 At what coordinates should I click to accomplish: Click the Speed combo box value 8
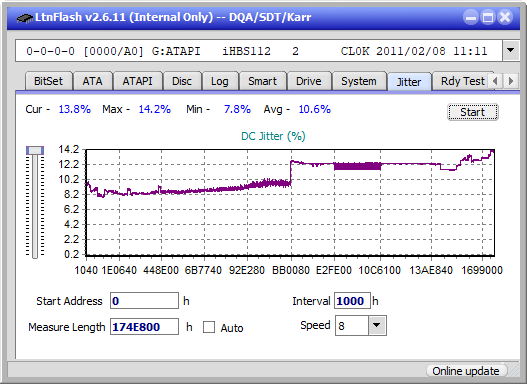tap(352, 326)
